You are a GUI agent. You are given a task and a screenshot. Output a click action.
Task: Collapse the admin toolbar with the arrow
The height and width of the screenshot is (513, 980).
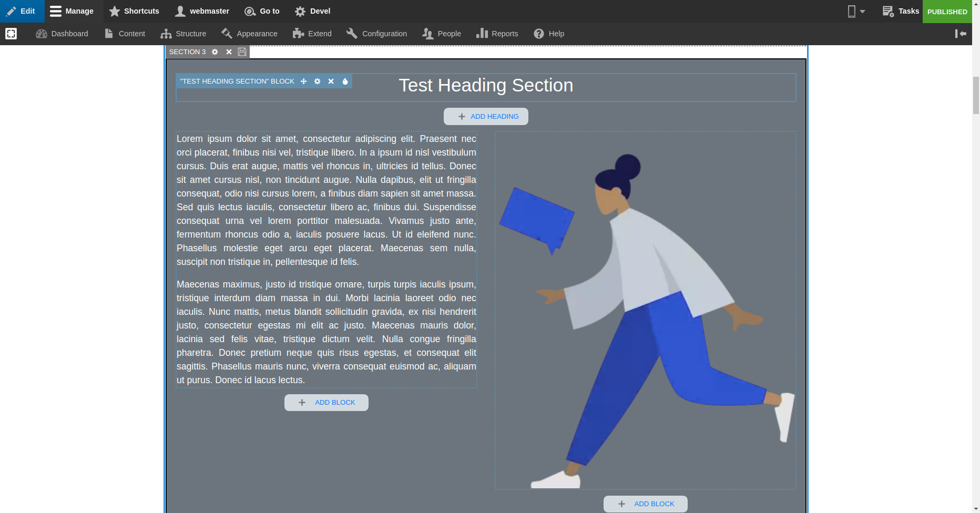(x=961, y=34)
